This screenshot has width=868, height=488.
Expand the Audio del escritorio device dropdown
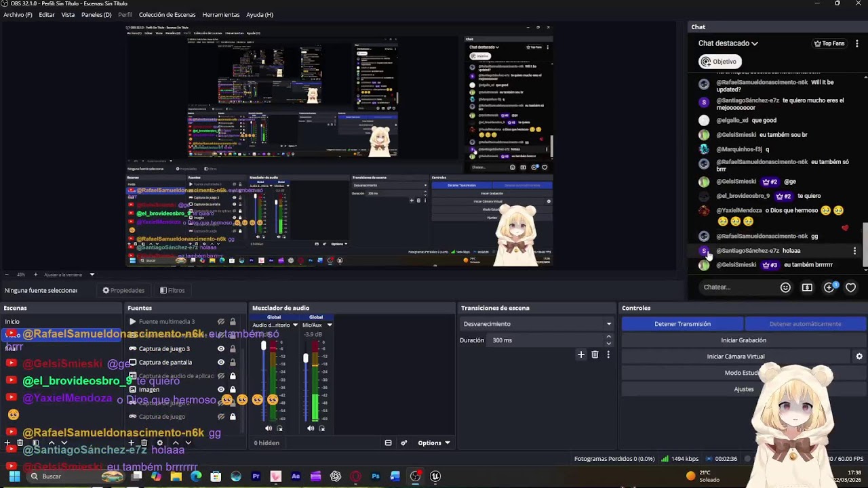pyautogui.click(x=295, y=325)
